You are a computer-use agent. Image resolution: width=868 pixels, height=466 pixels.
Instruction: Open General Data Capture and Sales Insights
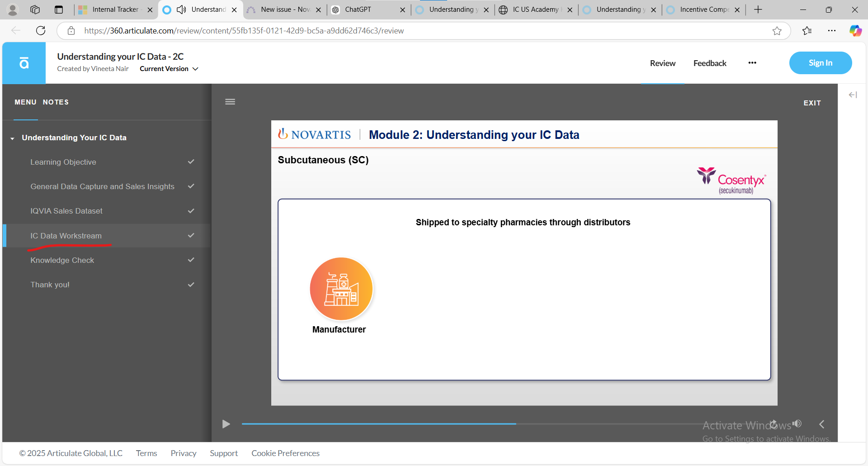click(x=102, y=186)
